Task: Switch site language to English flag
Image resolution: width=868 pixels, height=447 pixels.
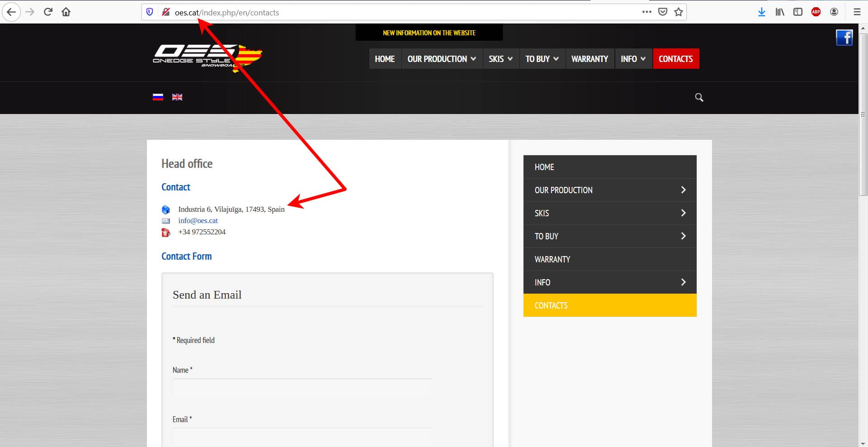Action: (177, 97)
